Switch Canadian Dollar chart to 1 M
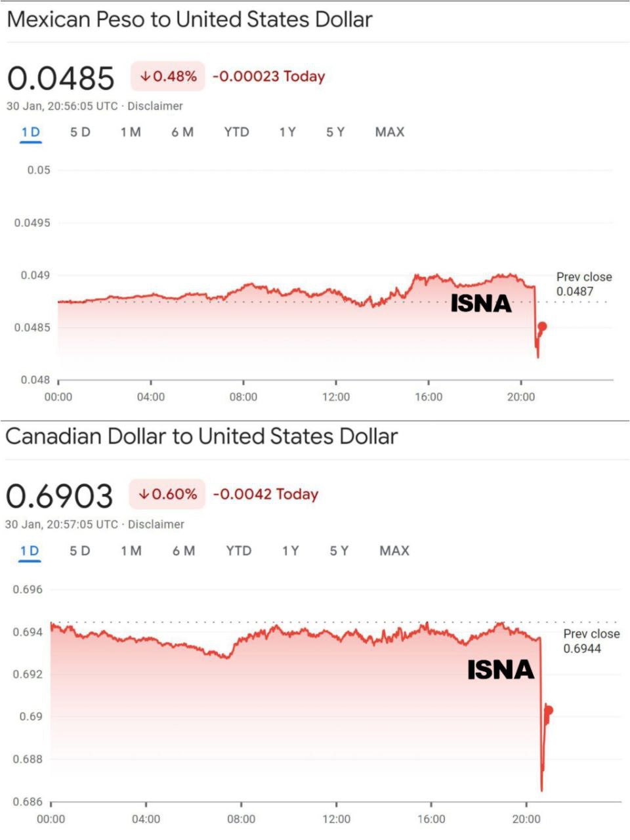This screenshot has width=630, height=840. coord(131,551)
